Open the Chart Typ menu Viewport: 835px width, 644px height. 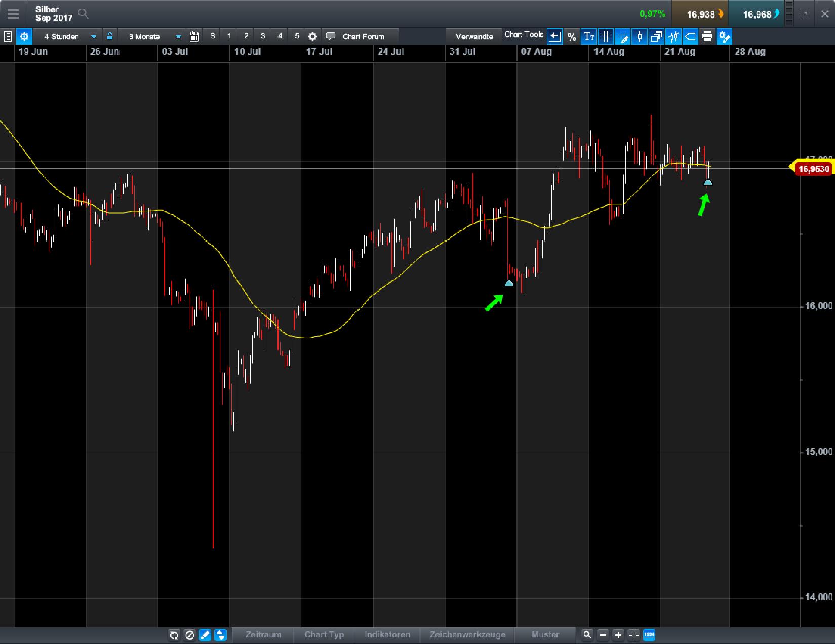tap(324, 635)
